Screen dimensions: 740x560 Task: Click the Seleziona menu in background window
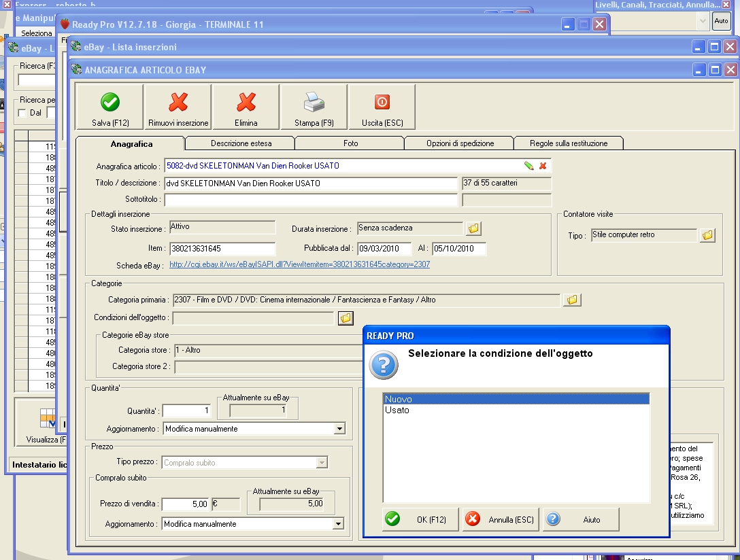(x=36, y=33)
